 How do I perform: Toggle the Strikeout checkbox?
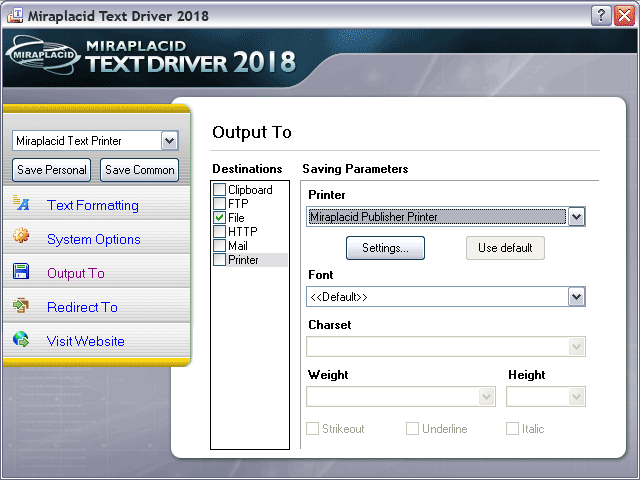(x=313, y=429)
